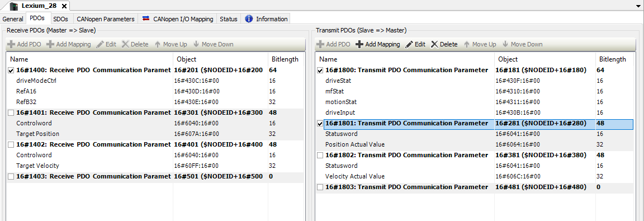
Task: Select the driveStat mapping row
Action: click(x=475, y=81)
